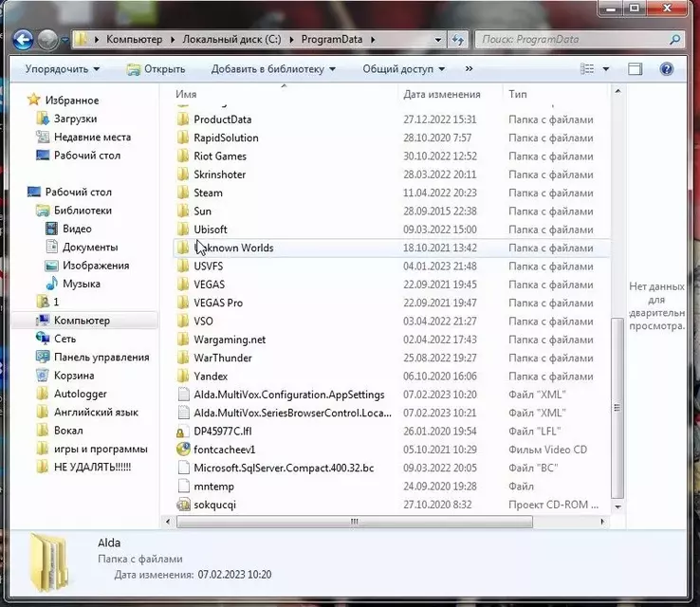Click the vertical scrollbar up arrow
The width and height of the screenshot is (700, 607).
(617, 91)
